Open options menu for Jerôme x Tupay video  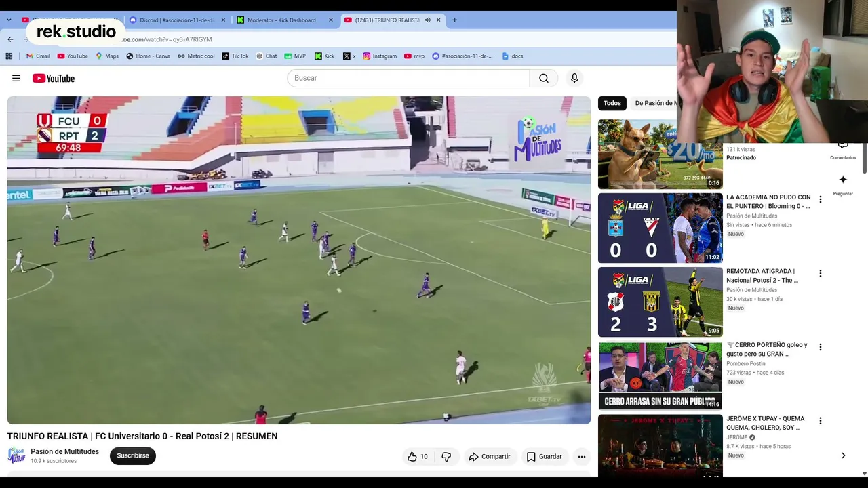(820, 421)
